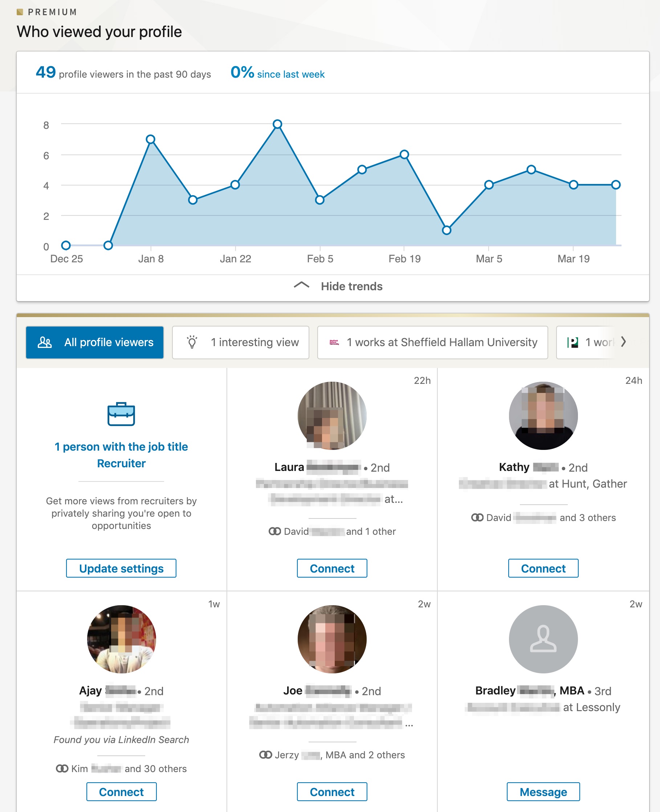Screen dimensions: 660x812
Task: Connect with Laura
Action: point(332,568)
